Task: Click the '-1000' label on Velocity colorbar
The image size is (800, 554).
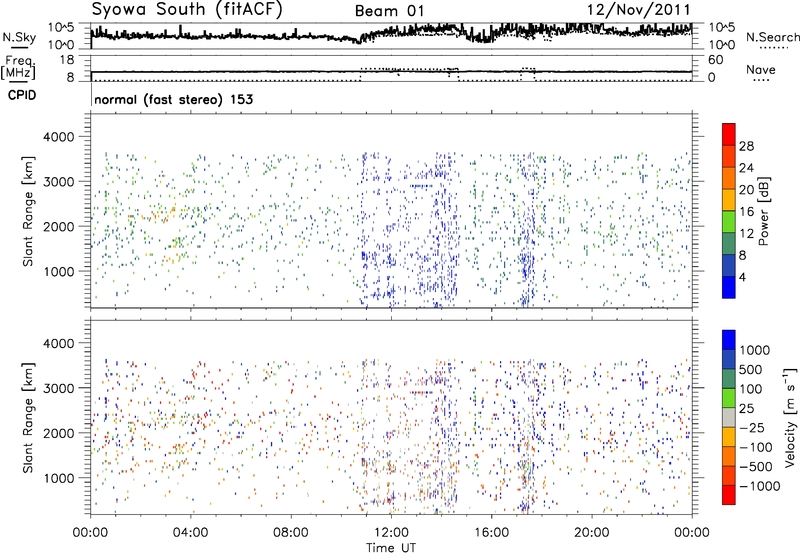Action: [759, 486]
